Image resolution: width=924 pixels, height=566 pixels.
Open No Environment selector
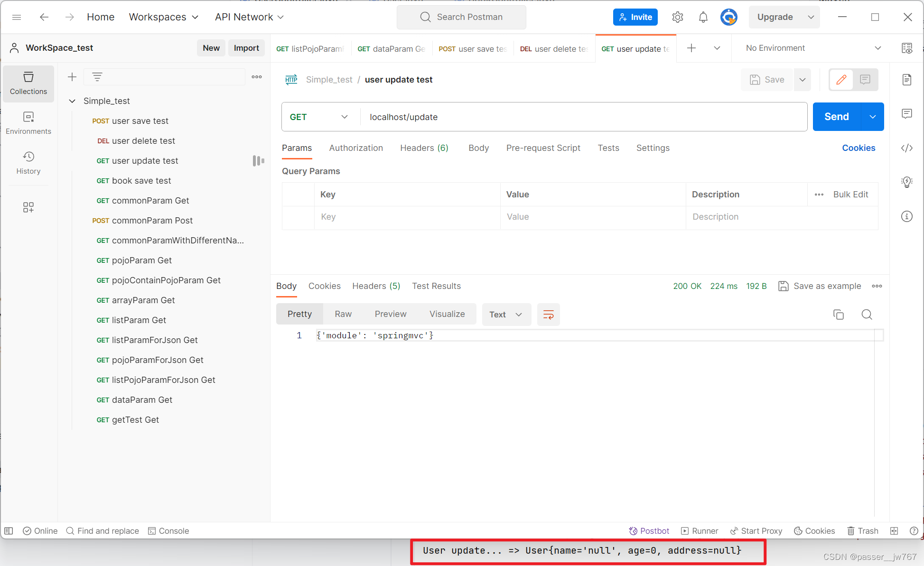(813, 48)
